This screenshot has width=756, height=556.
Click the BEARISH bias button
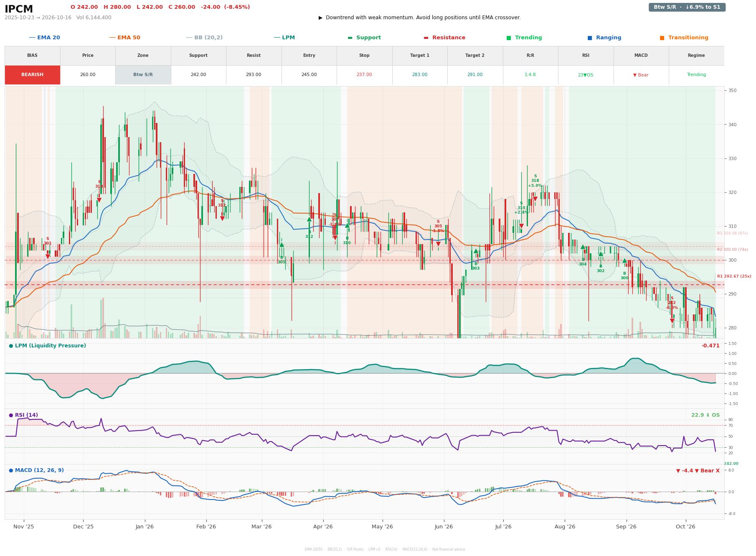coord(32,75)
